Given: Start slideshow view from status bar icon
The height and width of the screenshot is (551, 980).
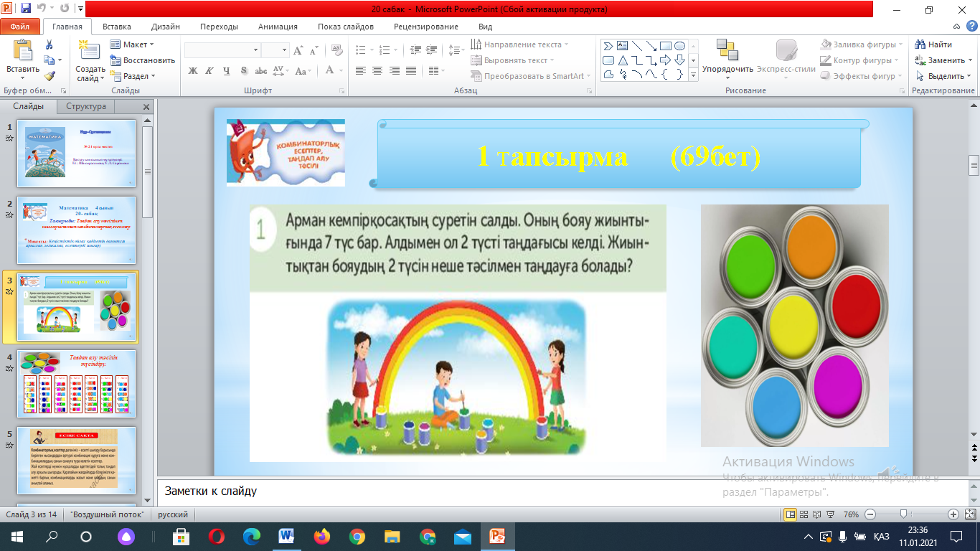Looking at the screenshot, I should (x=831, y=514).
